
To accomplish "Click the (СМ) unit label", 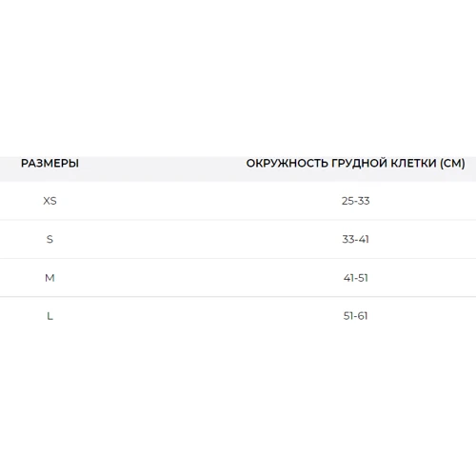I will (452, 163).
